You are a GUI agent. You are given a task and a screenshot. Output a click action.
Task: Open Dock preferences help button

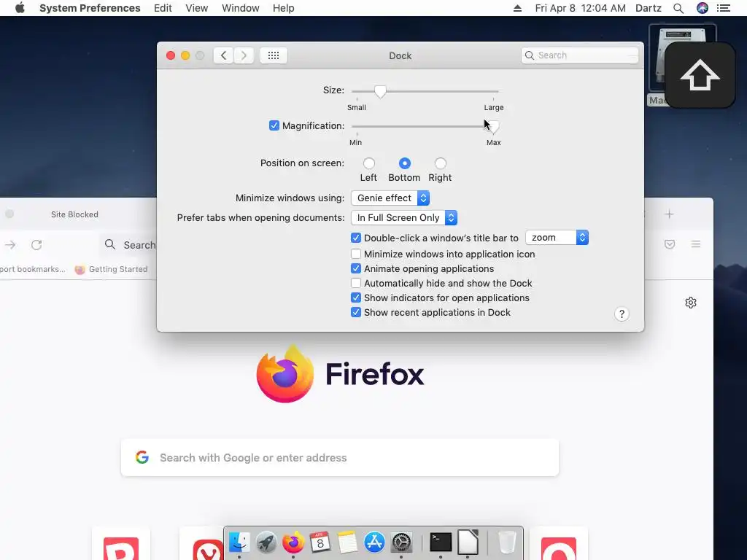pyautogui.click(x=622, y=314)
